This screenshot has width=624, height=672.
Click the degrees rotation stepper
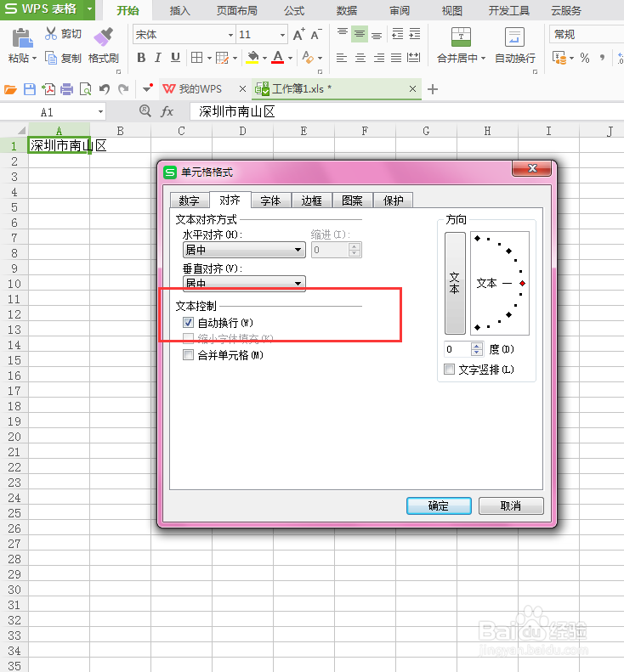point(477,349)
